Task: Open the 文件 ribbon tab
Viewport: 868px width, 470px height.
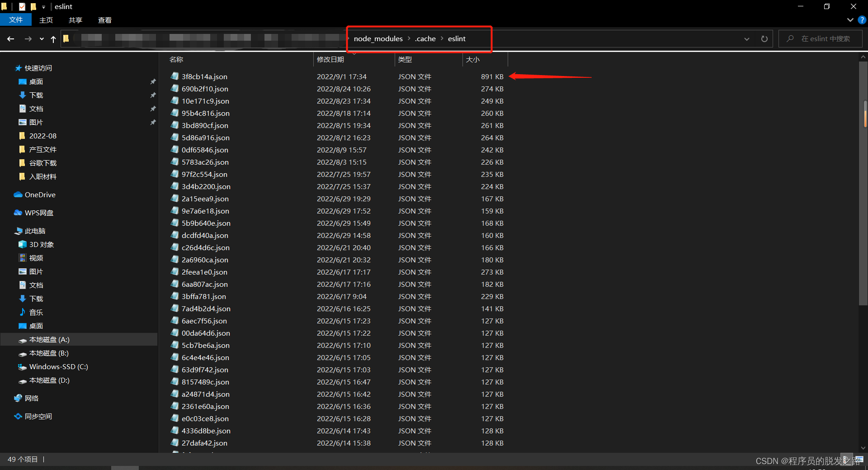Action: (16, 20)
